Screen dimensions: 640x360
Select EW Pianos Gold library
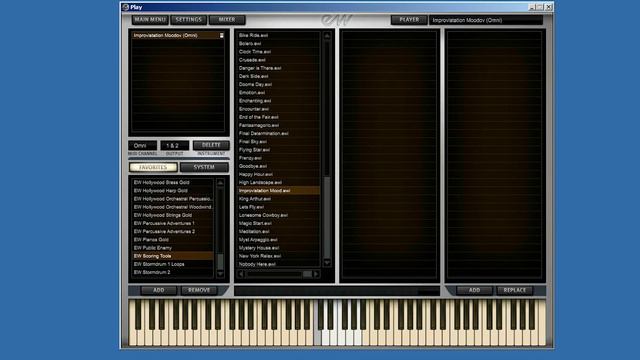[x=173, y=240]
